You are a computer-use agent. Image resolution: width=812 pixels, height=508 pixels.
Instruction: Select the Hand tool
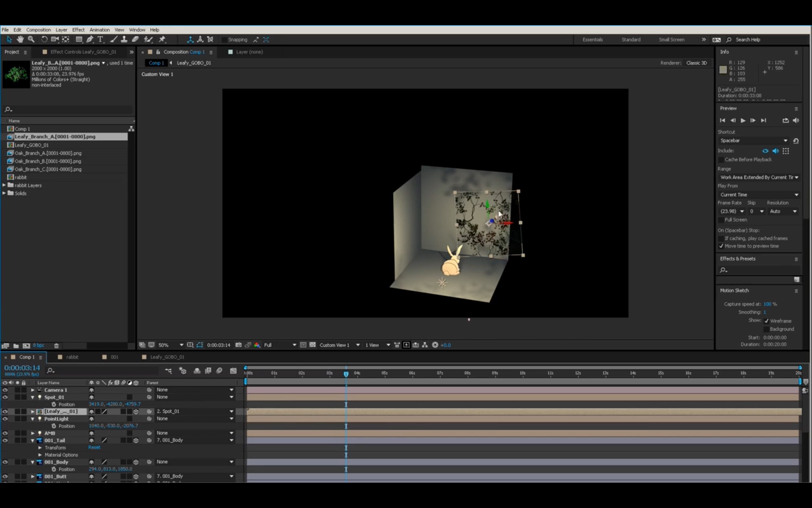pyautogui.click(x=20, y=39)
